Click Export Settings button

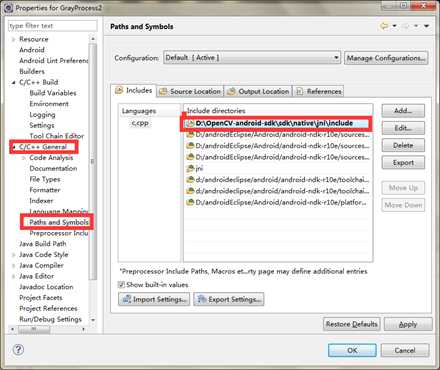229,299
